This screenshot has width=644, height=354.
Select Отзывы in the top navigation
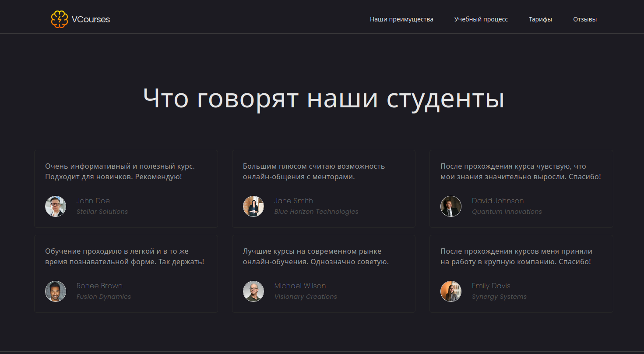tap(584, 19)
